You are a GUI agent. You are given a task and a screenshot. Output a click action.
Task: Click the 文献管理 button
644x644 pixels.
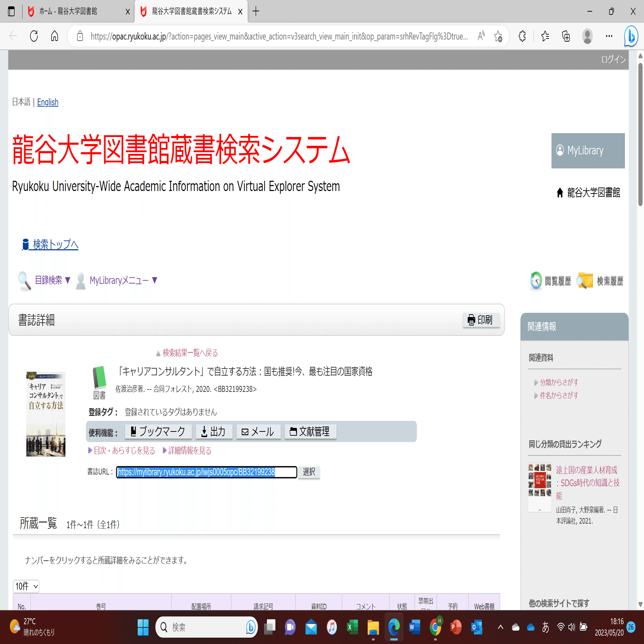tap(310, 431)
